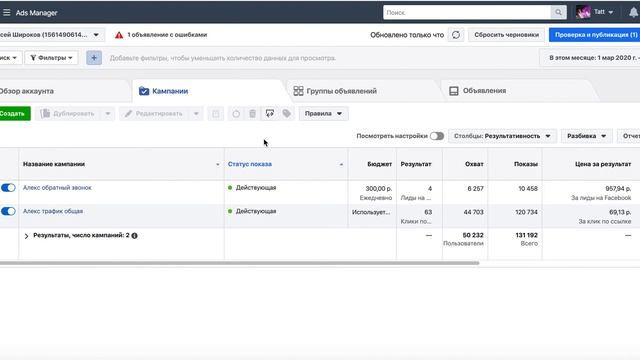This screenshot has height=360, width=640.
Task: Expand the Результаты summary row chevron
Action: [27, 236]
